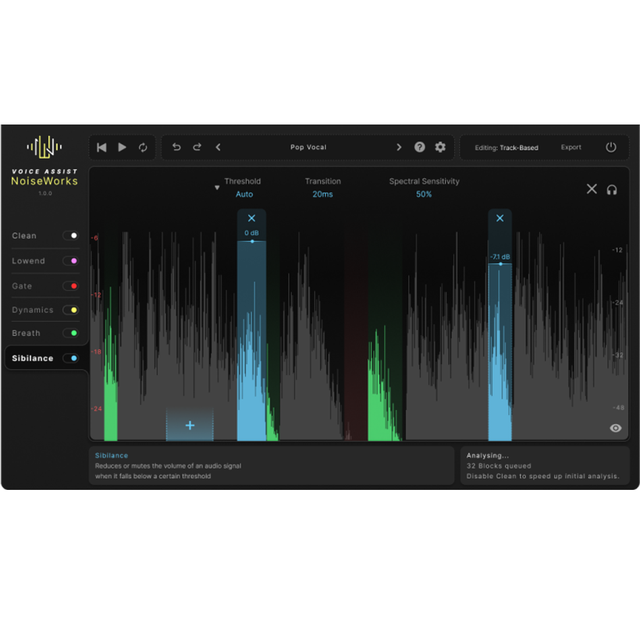Click the Export button
640x640 pixels.
coord(571,147)
